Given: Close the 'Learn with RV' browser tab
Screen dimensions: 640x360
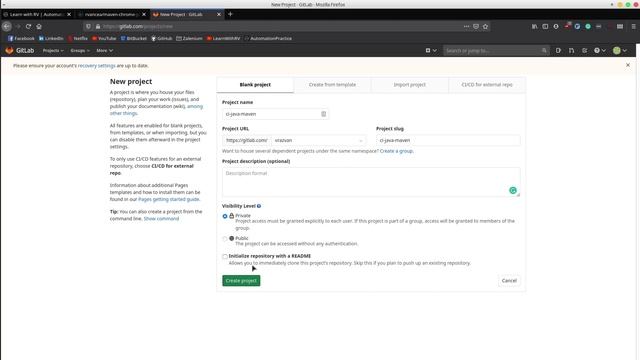Looking at the screenshot, I should tap(69, 14).
